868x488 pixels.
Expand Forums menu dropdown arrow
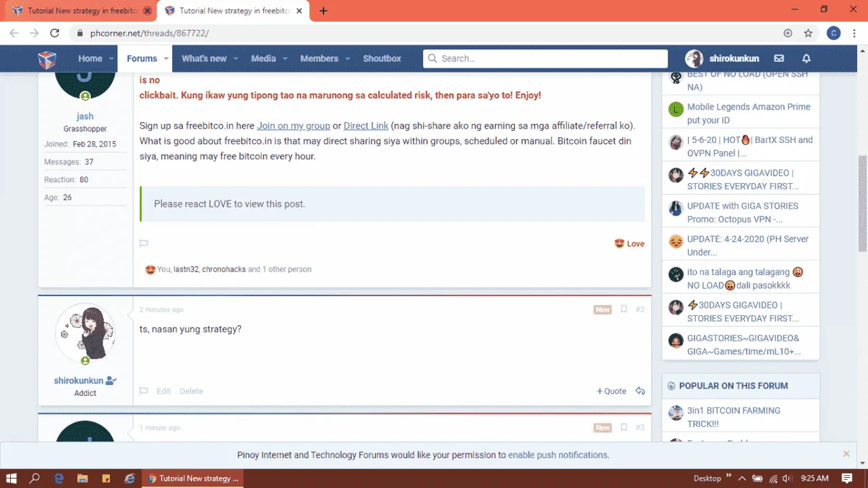coord(166,59)
